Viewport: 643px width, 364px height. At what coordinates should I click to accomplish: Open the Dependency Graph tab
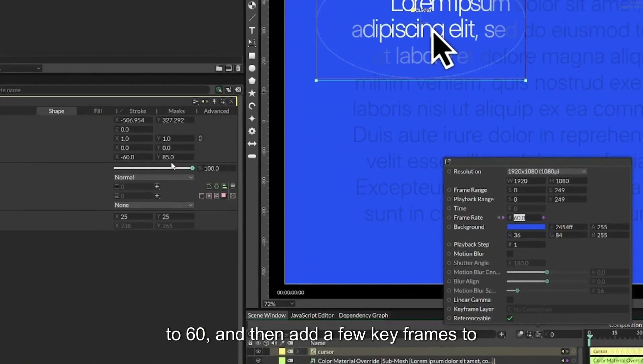tap(363, 315)
